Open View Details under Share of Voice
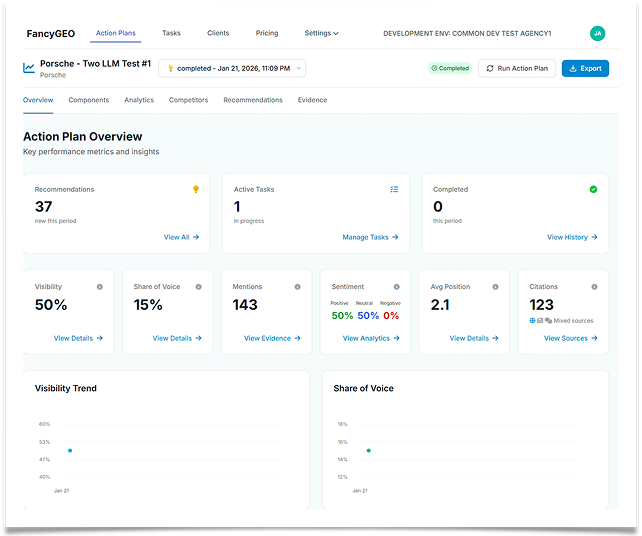The height and width of the screenshot is (536, 642). pyautogui.click(x=177, y=338)
